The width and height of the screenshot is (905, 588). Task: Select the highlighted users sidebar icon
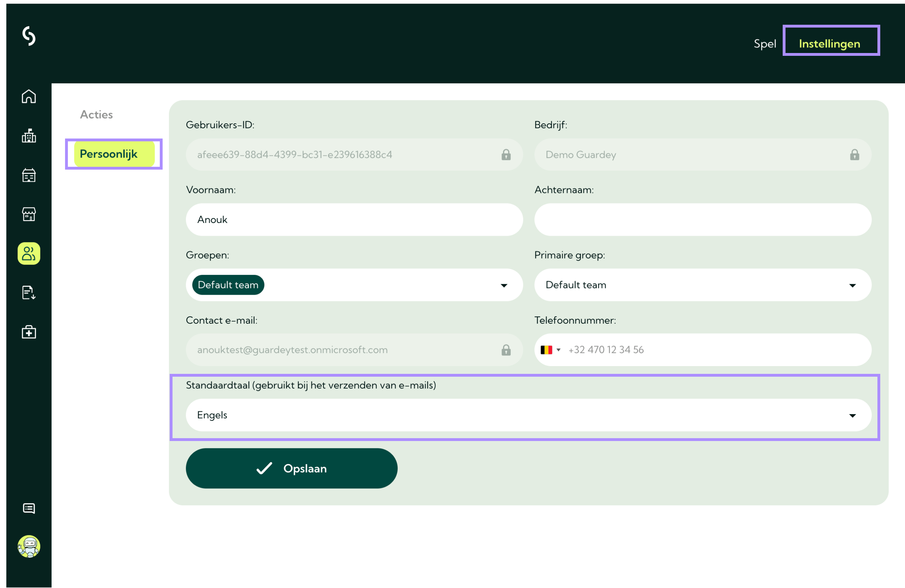(29, 253)
